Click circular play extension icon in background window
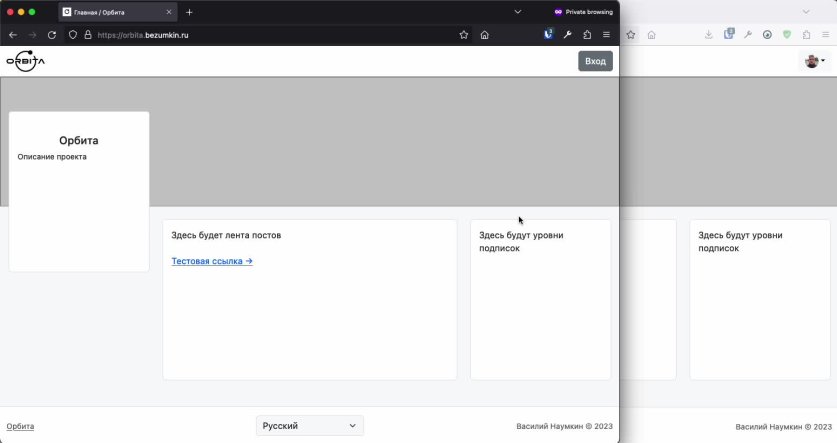 [767, 35]
